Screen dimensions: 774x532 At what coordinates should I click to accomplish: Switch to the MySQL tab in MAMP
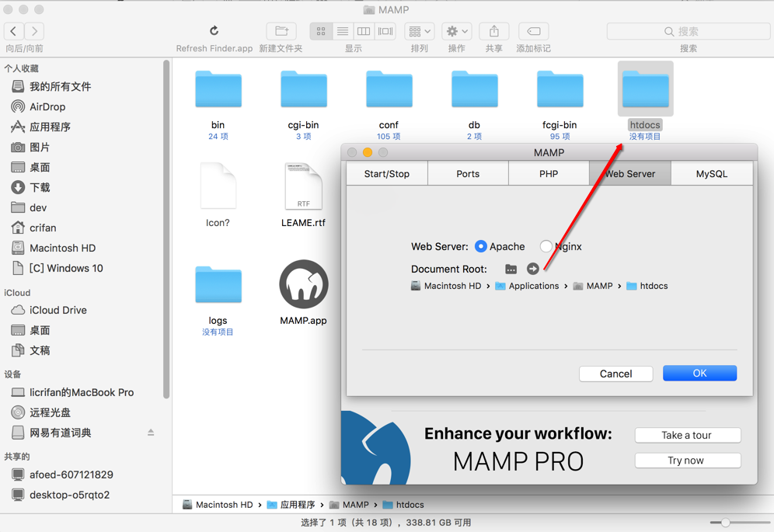[x=712, y=174]
